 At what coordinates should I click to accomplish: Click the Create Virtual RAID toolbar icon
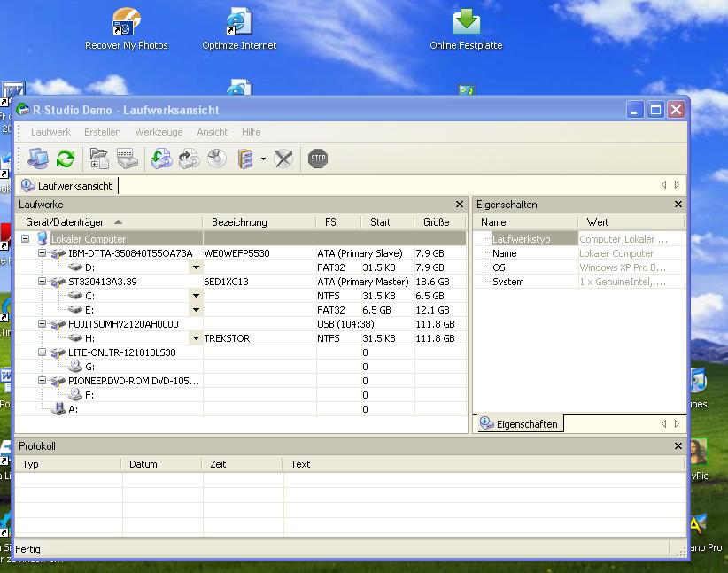[245, 159]
